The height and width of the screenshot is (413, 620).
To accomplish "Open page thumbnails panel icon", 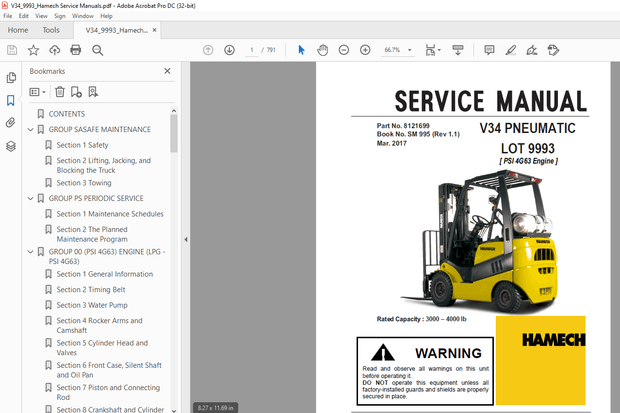I will [x=11, y=78].
